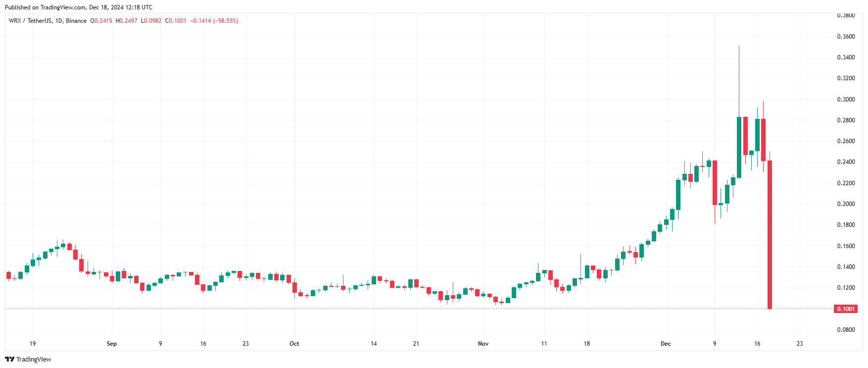Click the tall green candle with highest wick
The image size is (868, 368).
[x=739, y=147]
